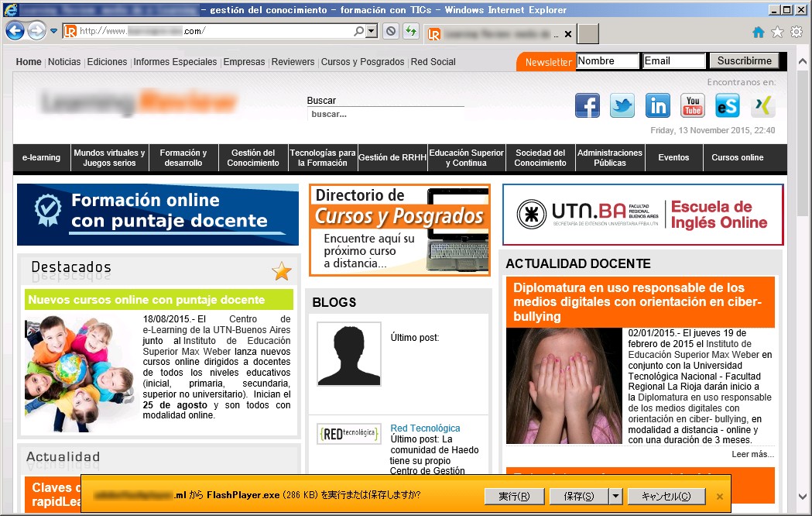
Task: Select Educación Superior y Continua tab
Action: [x=467, y=157]
